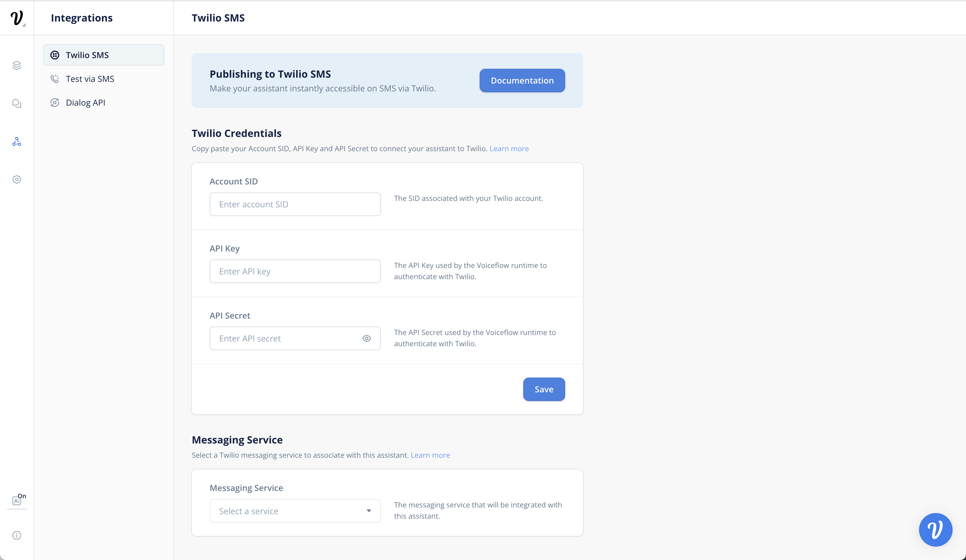The width and height of the screenshot is (966, 560).
Task: Click the Twilio icon beside Twilio SMS
Action: 55,55
